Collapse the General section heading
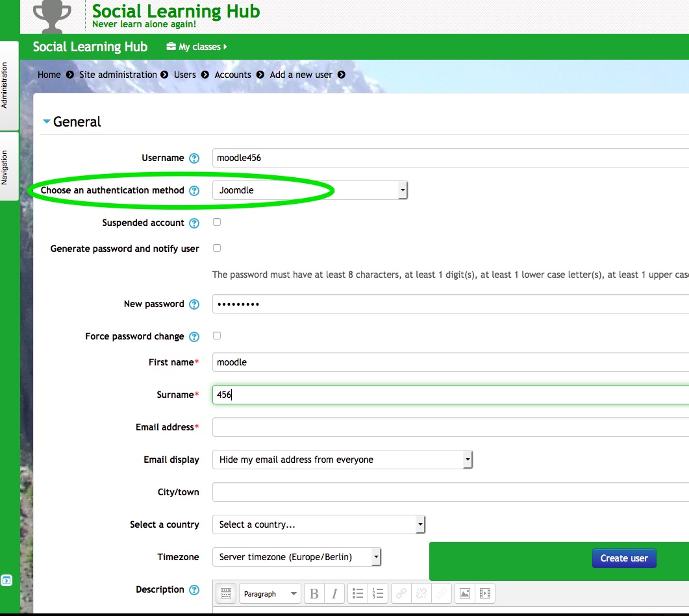 click(77, 122)
